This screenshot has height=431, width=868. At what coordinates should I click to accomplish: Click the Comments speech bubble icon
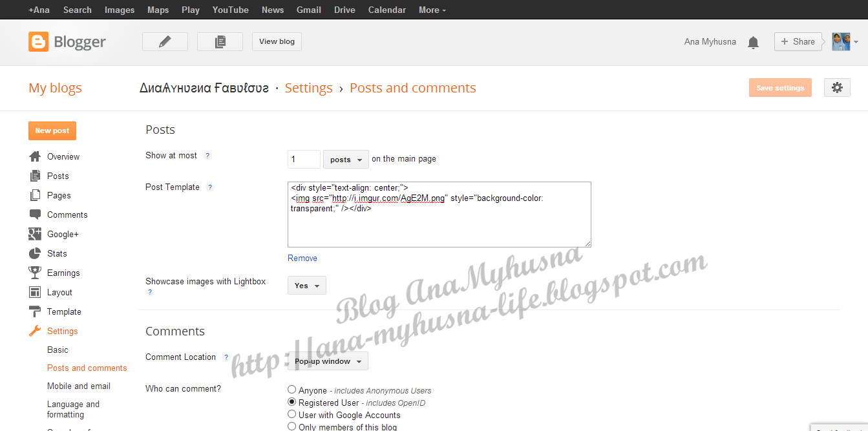pos(35,215)
